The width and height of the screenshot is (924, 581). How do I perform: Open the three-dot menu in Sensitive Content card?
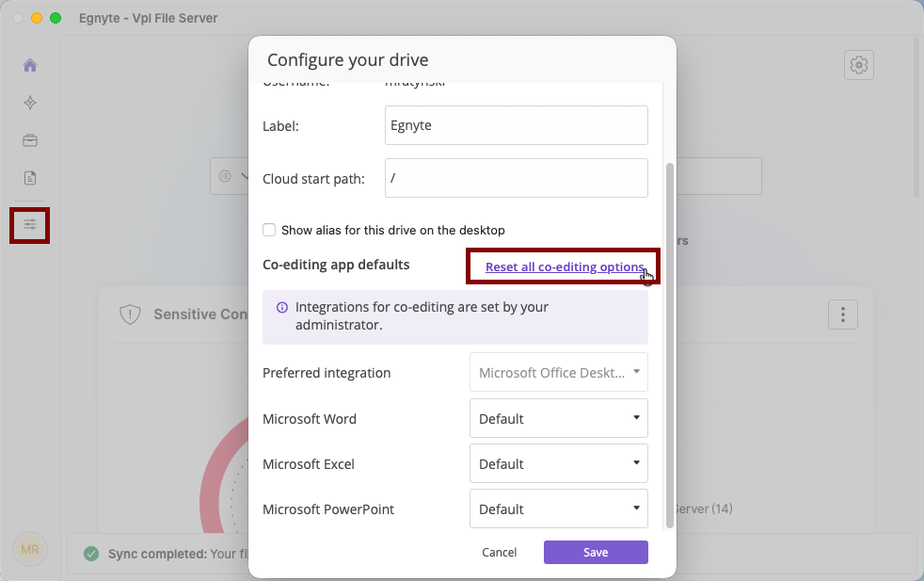pos(843,315)
